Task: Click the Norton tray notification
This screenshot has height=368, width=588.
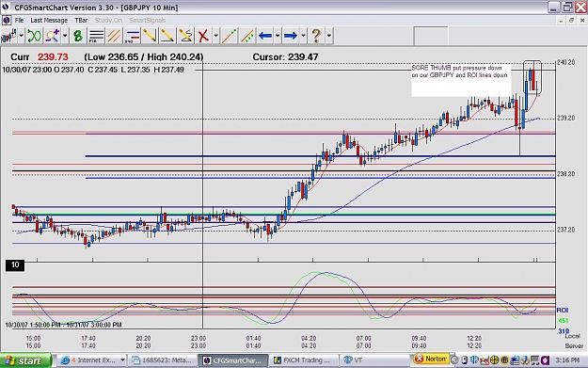Action: 431,359
